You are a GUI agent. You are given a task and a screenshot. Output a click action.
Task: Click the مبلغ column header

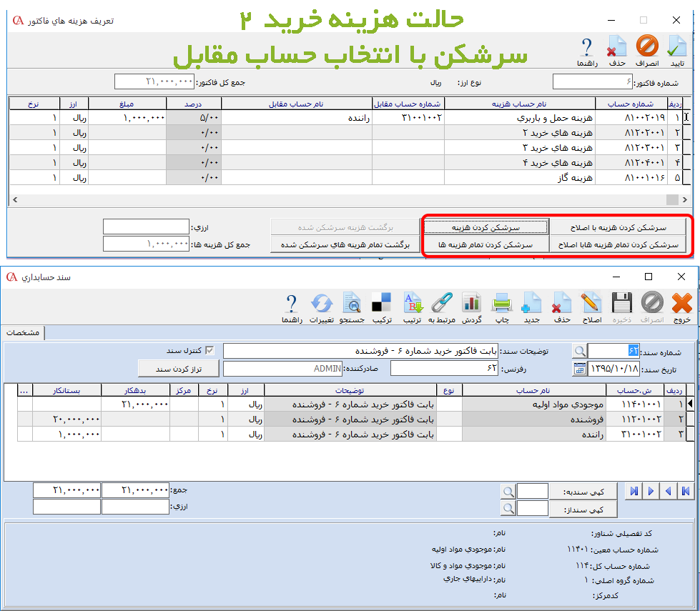point(127,104)
